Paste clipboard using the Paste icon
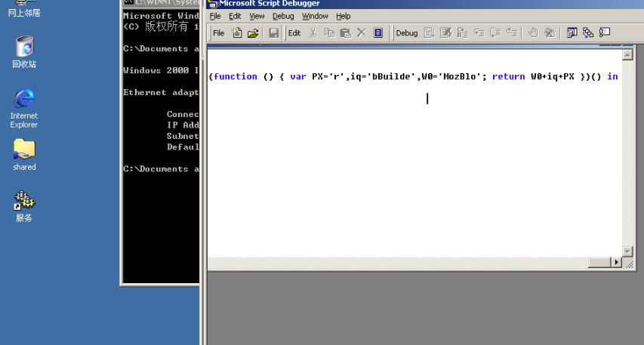644x345 pixels. (x=346, y=33)
